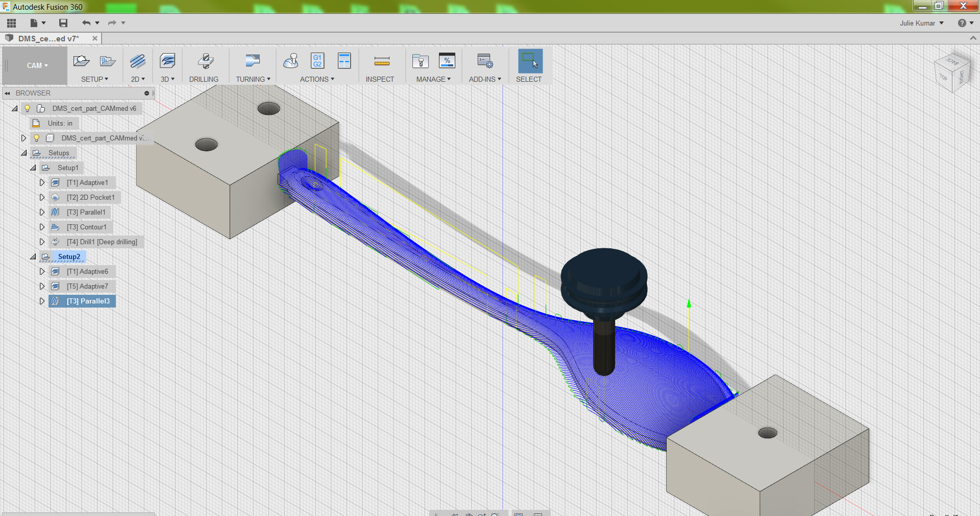Click the Drilling tool icon

pos(205,61)
